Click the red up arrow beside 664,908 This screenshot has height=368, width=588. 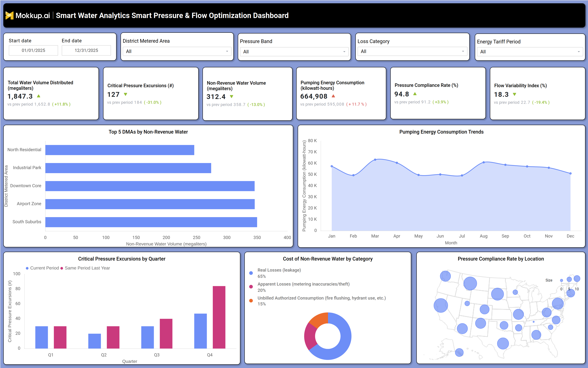pos(333,96)
